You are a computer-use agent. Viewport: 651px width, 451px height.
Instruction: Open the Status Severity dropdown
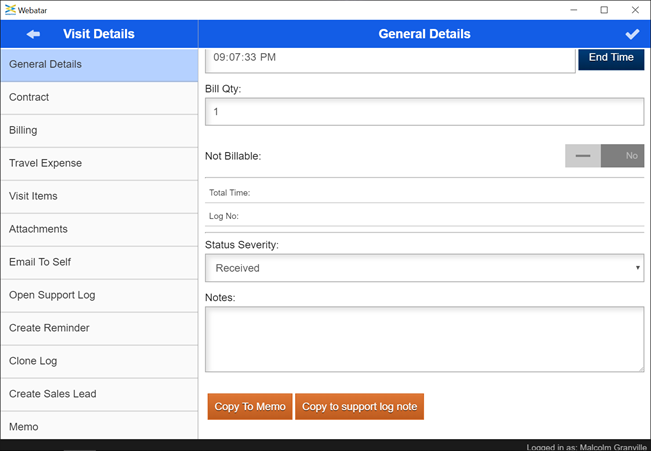[424, 268]
